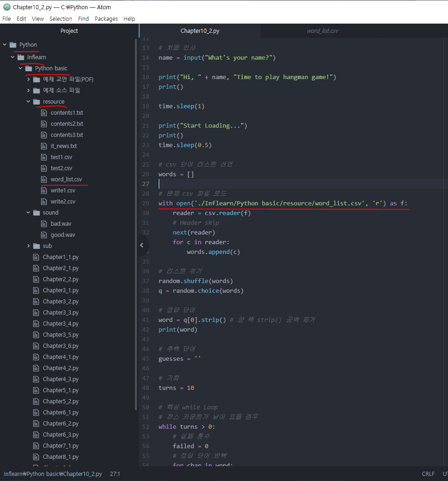Hide the tree view with the arrow handle
The image size is (448, 481).
point(141,245)
